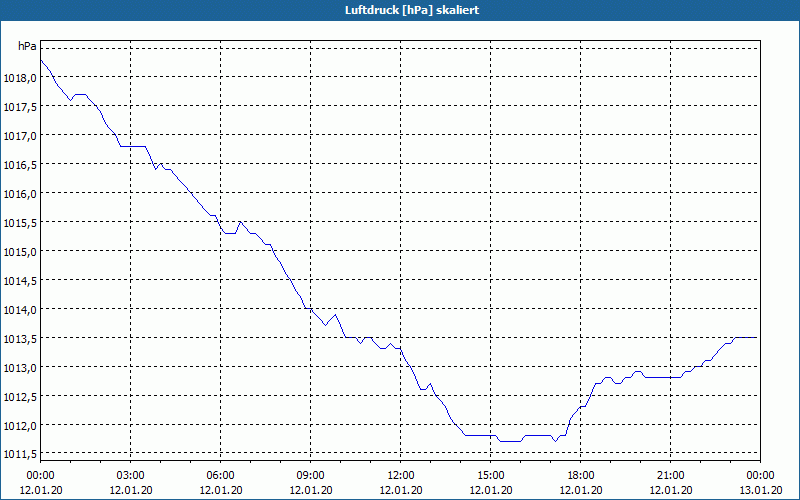This screenshot has height=500, width=800.
Task: Click the 1013,5 y-axis label
Action: coord(20,339)
